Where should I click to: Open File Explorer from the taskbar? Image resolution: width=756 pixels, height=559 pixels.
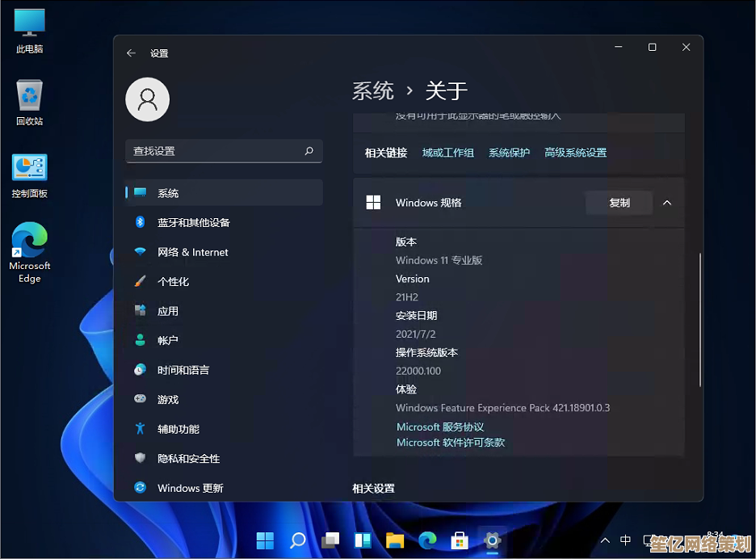(x=395, y=540)
